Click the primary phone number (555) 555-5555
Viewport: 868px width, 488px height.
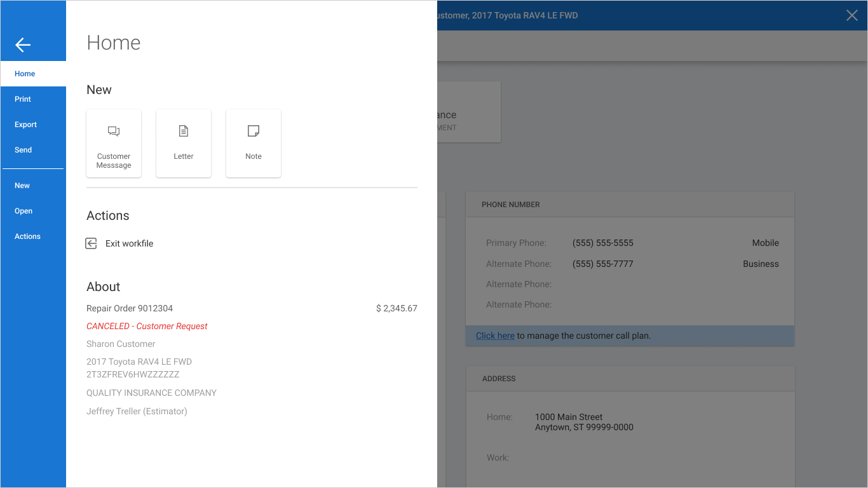tap(603, 243)
